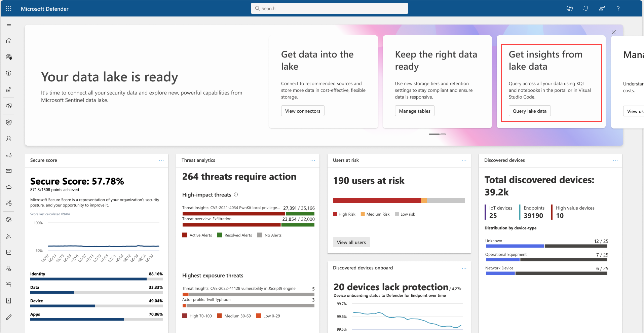Viewport: 644px width, 333px height.
Task: Click the Manage tables button
Action: coord(415,111)
